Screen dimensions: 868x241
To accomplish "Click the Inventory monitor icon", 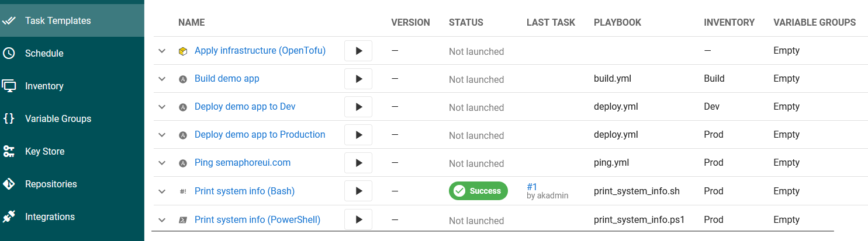I will (x=9, y=86).
